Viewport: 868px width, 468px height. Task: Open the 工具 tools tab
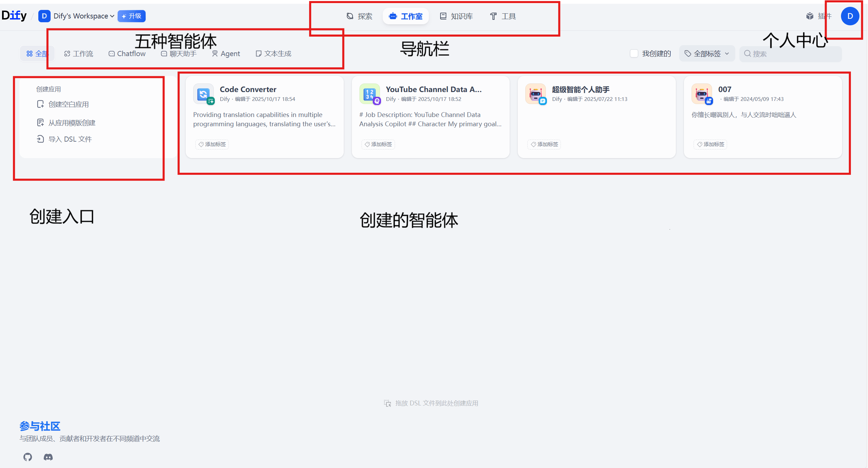(x=503, y=16)
